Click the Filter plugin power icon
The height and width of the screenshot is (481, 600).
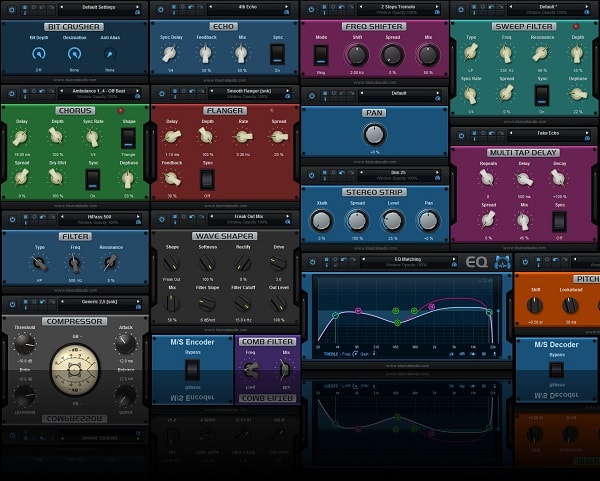pos(13,219)
